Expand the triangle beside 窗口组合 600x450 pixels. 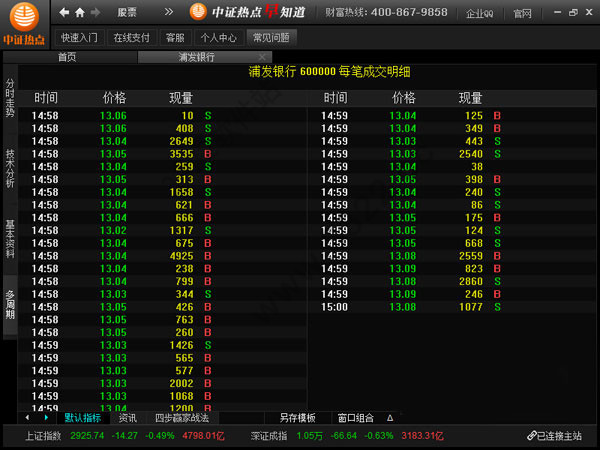click(390, 418)
